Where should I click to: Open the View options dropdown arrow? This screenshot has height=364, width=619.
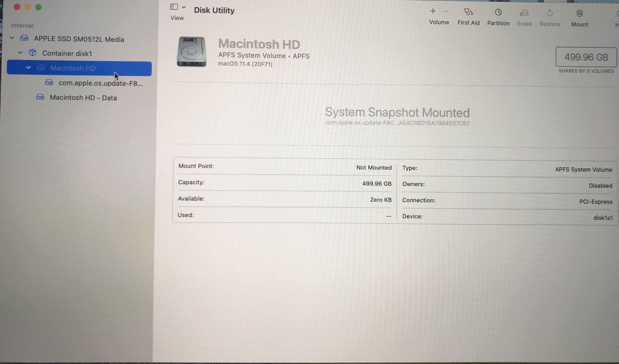pyautogui.click(x=184, y=7)
